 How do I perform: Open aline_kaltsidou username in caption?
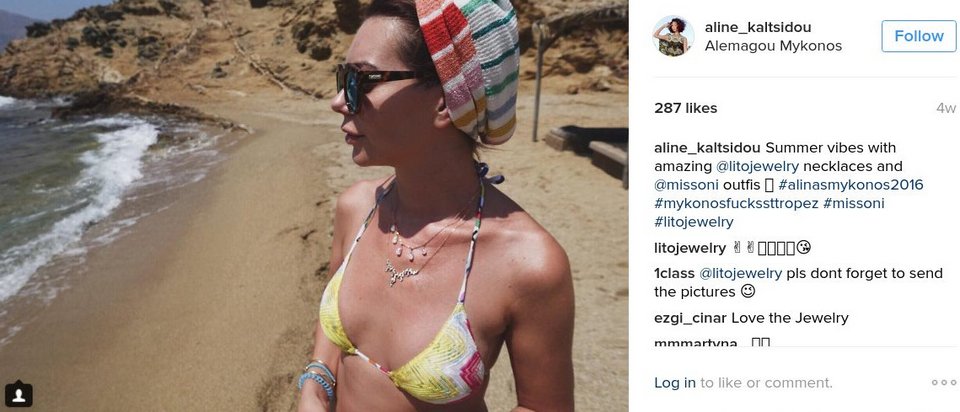point(707,148)
